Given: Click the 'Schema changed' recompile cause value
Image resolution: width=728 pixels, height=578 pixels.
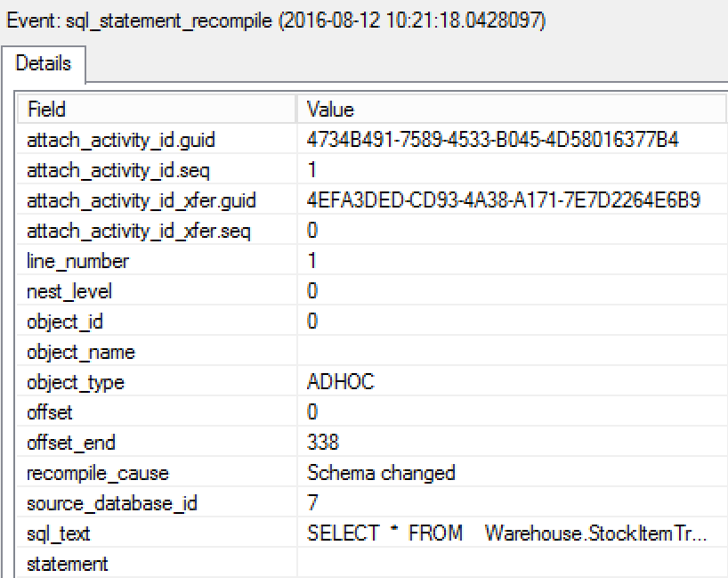Looking at the screenshot, I should click(381, 473).
